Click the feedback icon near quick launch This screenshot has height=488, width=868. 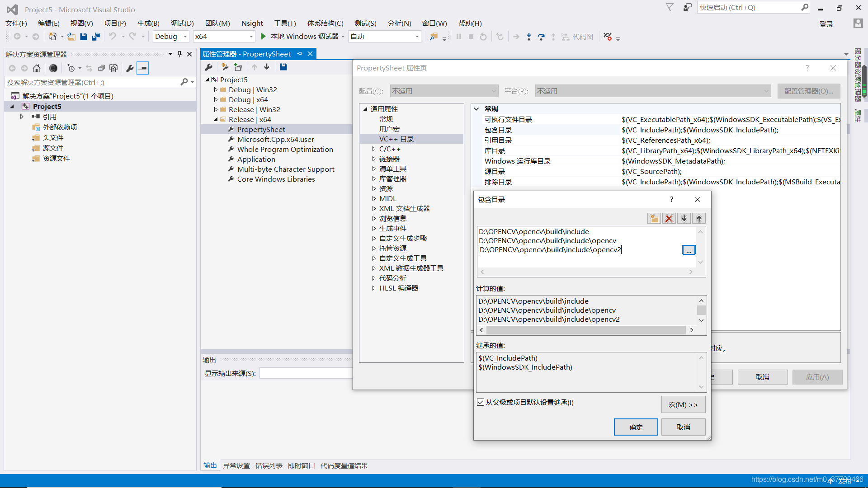[x=687, y=8]
